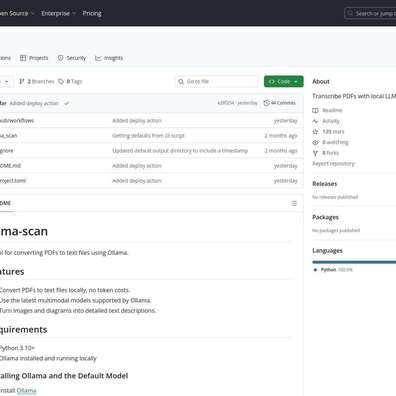Click the star icon in About
The height and width of the screenshot is (396, 396).
click(315, 132)
